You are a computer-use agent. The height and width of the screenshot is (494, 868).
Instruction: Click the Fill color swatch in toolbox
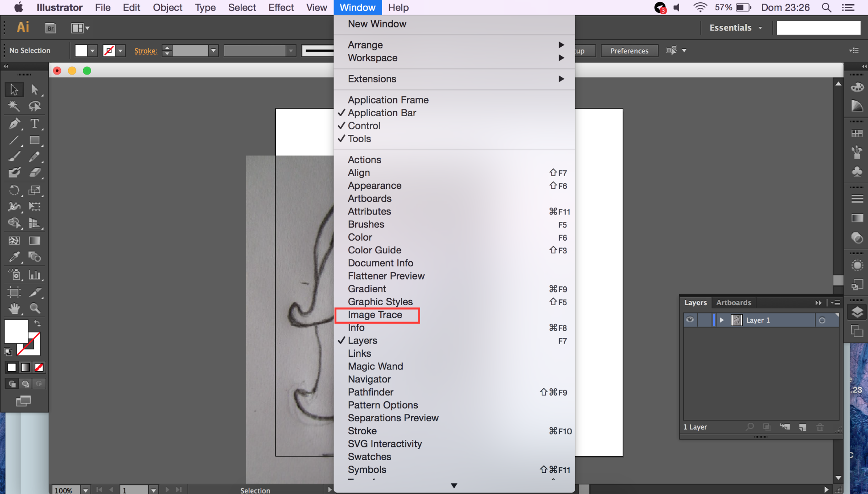(x=16, y=332)
